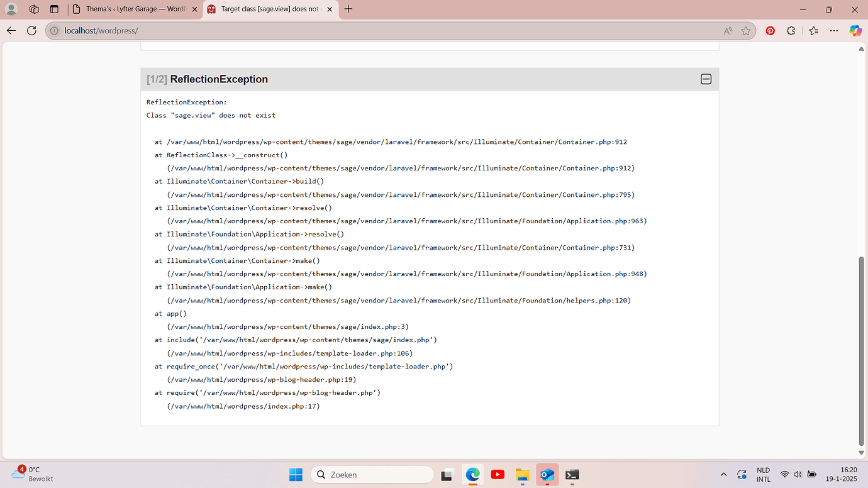Click the localhost/wordpress address bar
Screen dimensions: 868x488
400,31
